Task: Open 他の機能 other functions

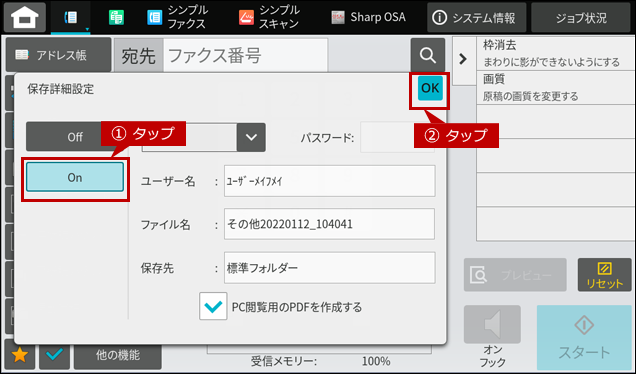Action: point(118,355)
